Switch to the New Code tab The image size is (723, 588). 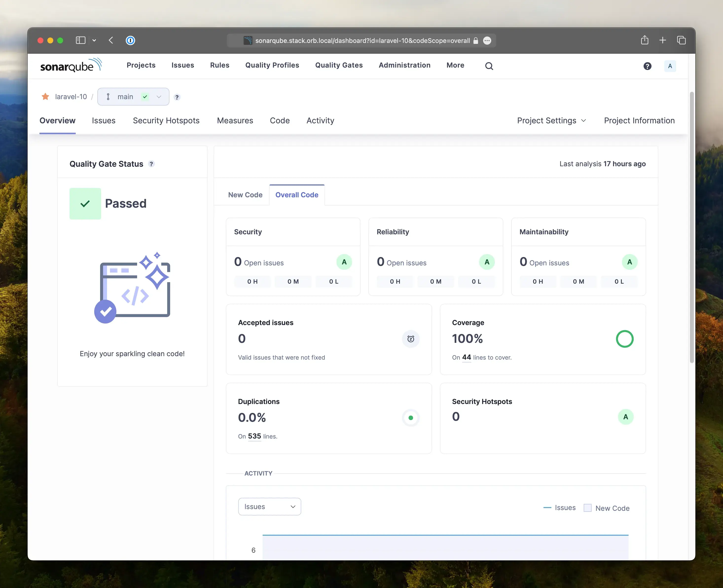(245, 195)
